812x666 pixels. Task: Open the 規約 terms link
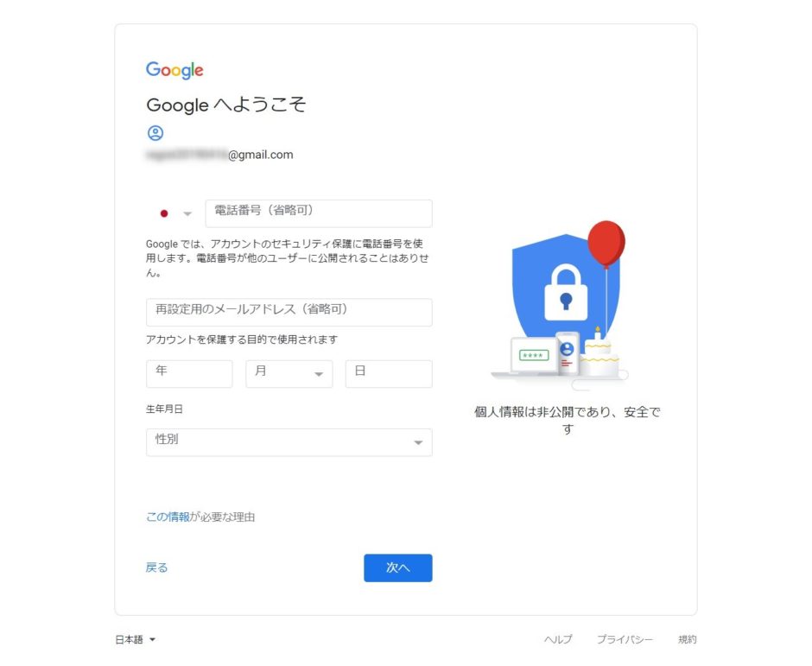[688, 639]
